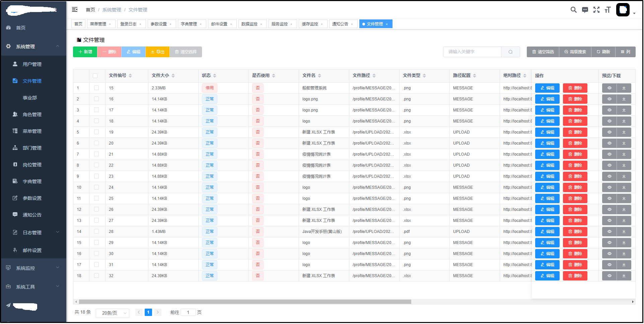This screenshot has height=324, width=644.
Task: Sort by 状态 column arrows
Action: (x=215, y=76)
